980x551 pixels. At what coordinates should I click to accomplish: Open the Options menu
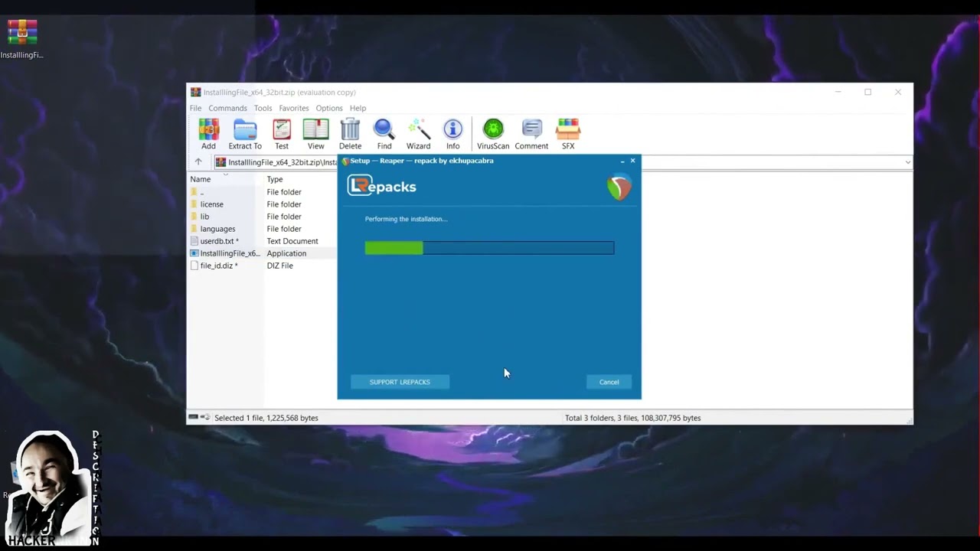point(329,108)
